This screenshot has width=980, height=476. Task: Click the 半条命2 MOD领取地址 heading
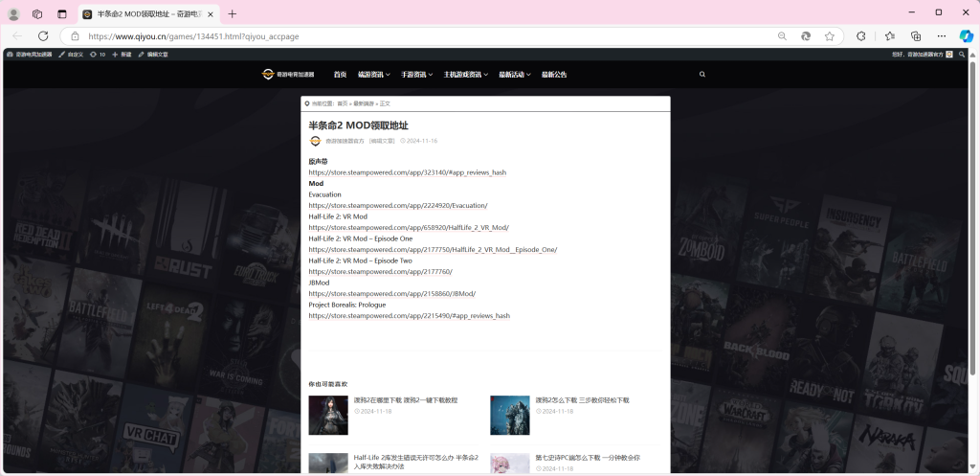358,125
